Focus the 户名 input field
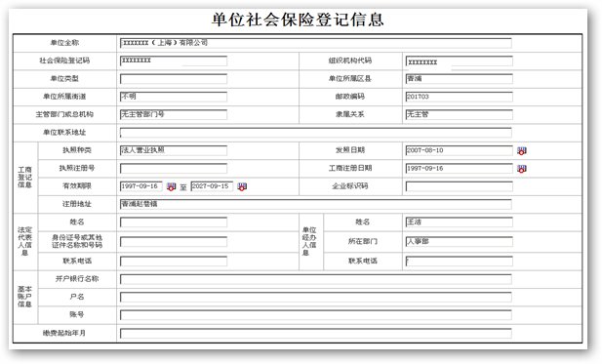This screenshot has height=364, width=602. tap(315, 298)
